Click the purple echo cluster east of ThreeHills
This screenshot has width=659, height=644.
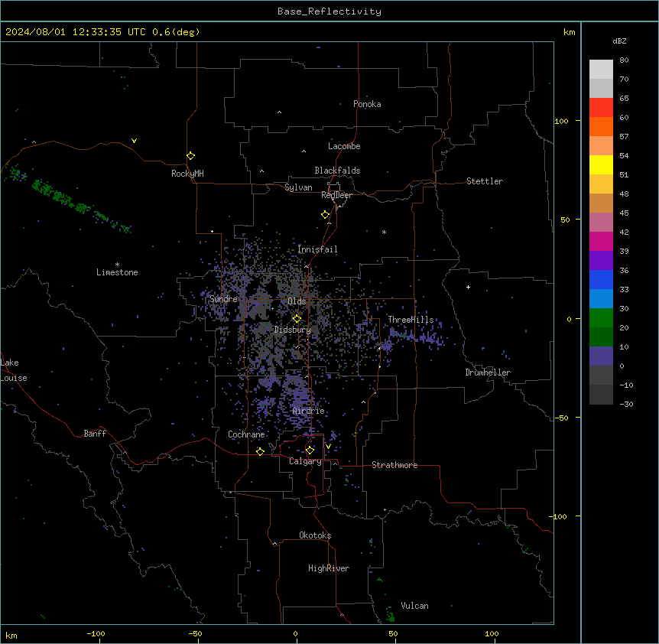pyautogui.click(x=416, y=337)
